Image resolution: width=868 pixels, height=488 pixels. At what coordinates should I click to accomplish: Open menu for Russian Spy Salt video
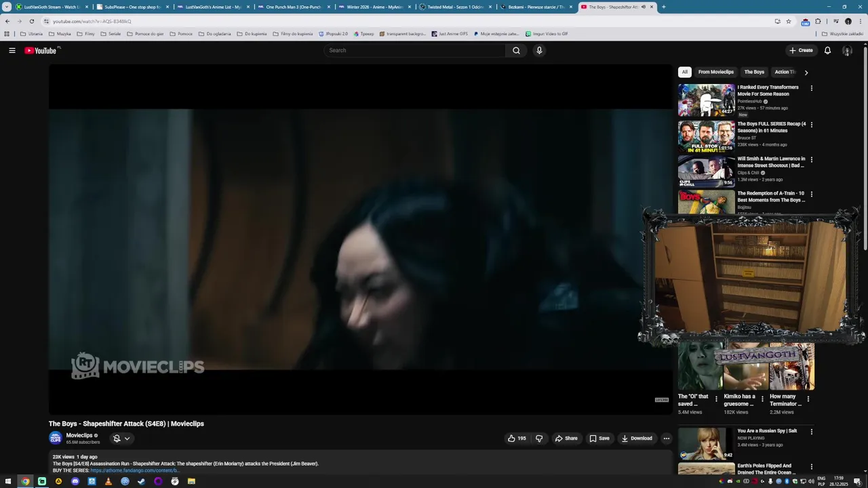811,432
